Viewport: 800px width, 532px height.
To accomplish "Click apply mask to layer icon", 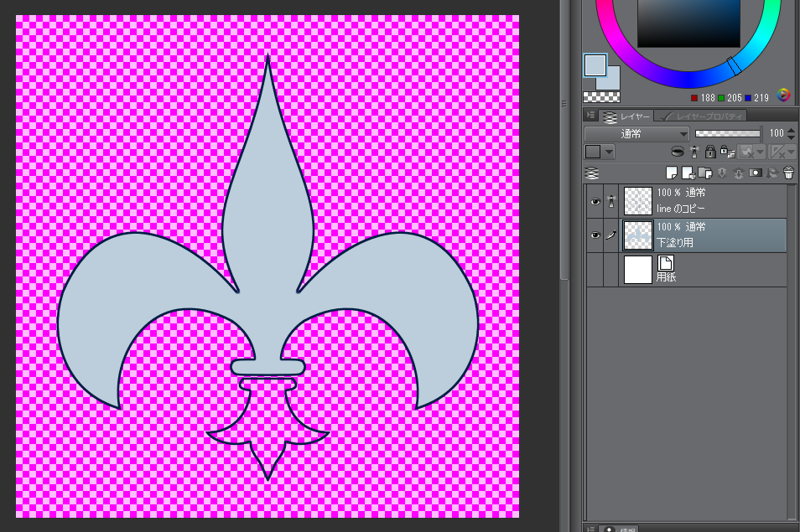I will click(x=772, y=173).
